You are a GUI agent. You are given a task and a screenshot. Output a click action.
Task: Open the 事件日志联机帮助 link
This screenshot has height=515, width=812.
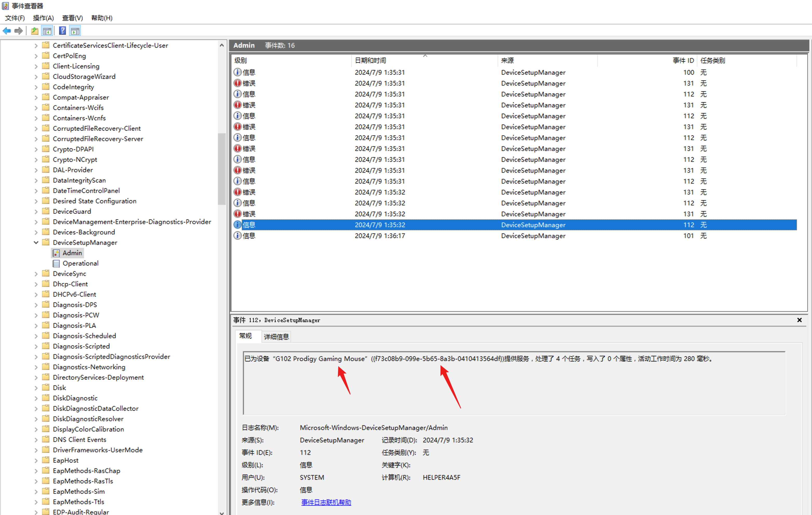tap(326, 502)
